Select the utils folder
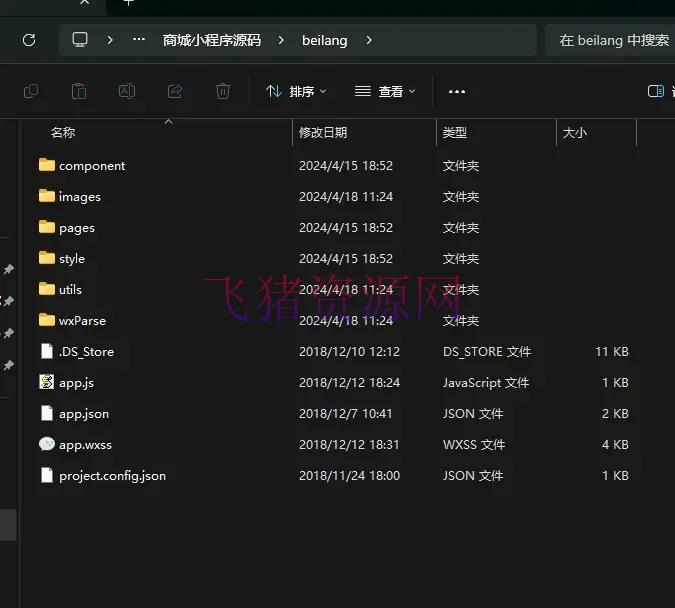 pyautogui.click(x=70, y=290)
